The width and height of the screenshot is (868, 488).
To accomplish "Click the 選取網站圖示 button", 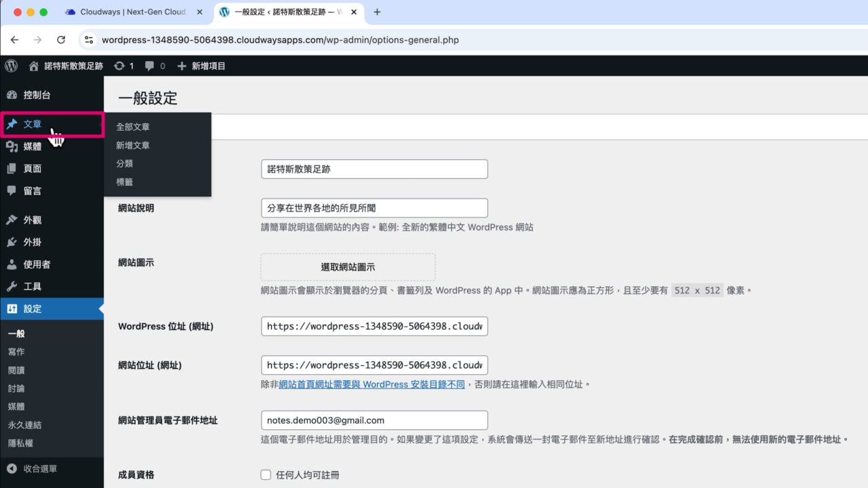I will [348, 267].
